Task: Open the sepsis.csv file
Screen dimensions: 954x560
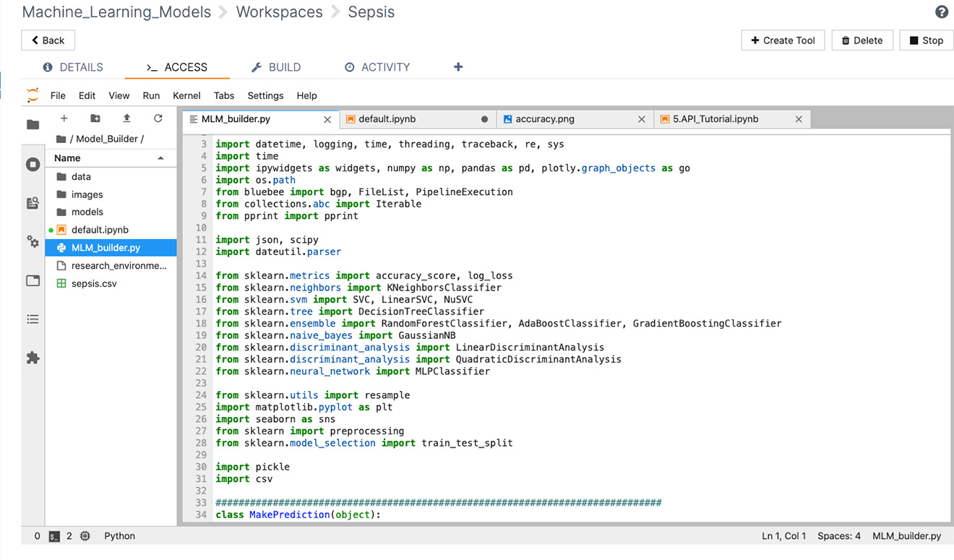Action: [x=94, y=284]
